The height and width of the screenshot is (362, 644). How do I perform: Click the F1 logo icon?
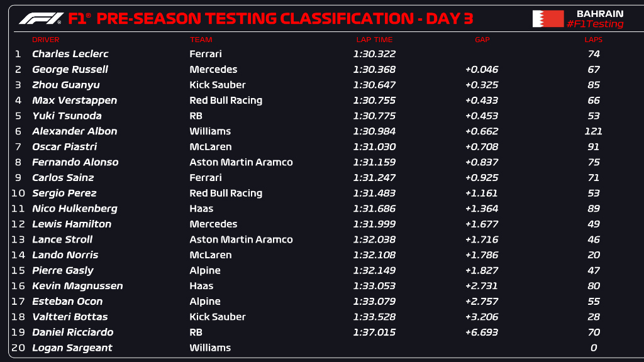(x=41, y=18)
